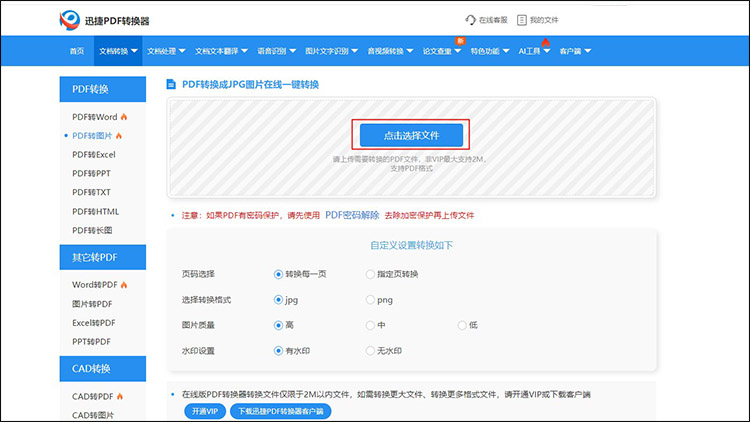This screenshot has width=750, height=422.
Task: Click the CAD转换 sidebar section header
Action: coord(103,368)
